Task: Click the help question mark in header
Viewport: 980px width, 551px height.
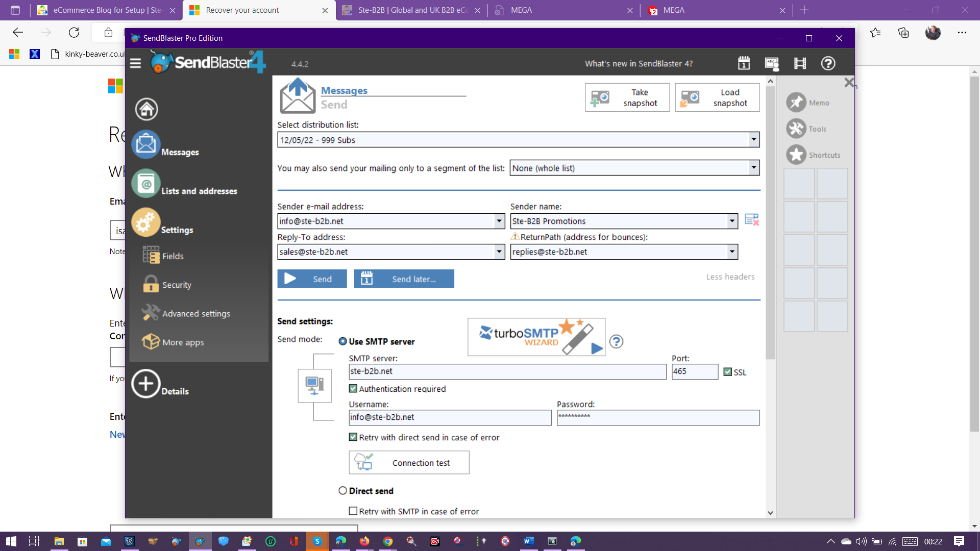Action: 828,63
